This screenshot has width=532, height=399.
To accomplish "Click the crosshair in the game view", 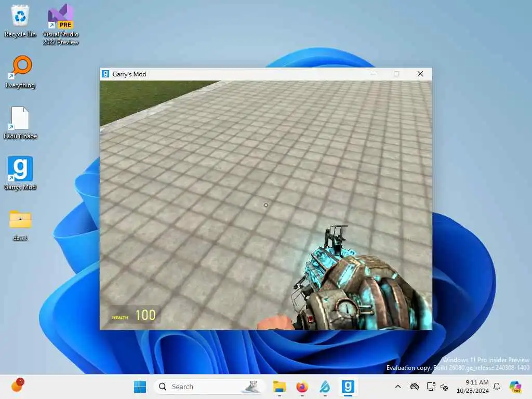I will 265,205.
